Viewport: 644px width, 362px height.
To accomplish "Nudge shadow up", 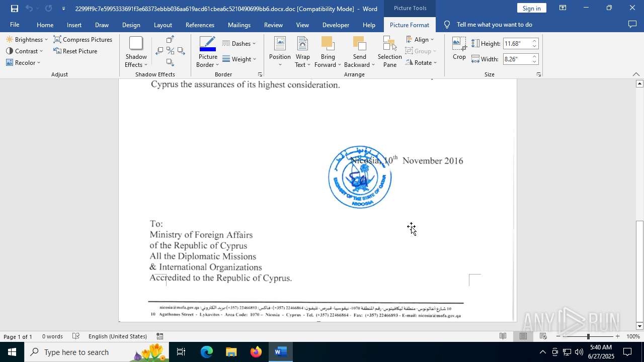I will 170,40.
